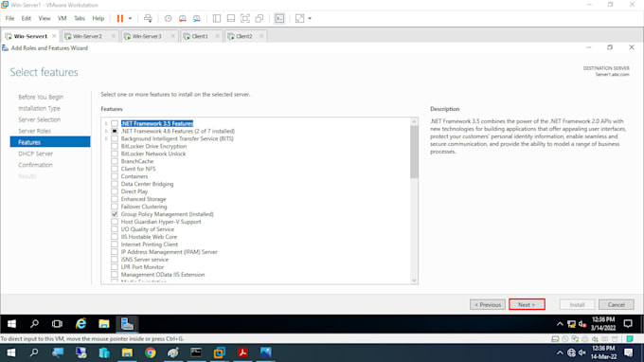Close the Win-Server2 tab

pyautogui.click(x=114, y=36)
